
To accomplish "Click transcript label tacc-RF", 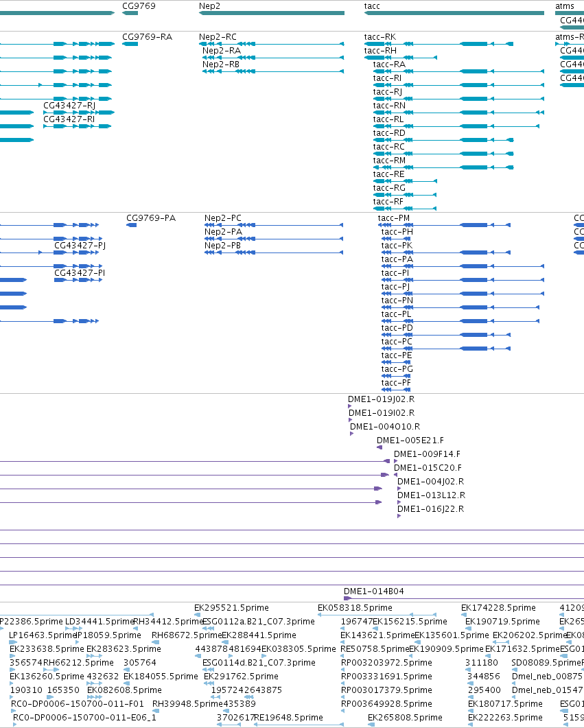I will pos(388,202).
